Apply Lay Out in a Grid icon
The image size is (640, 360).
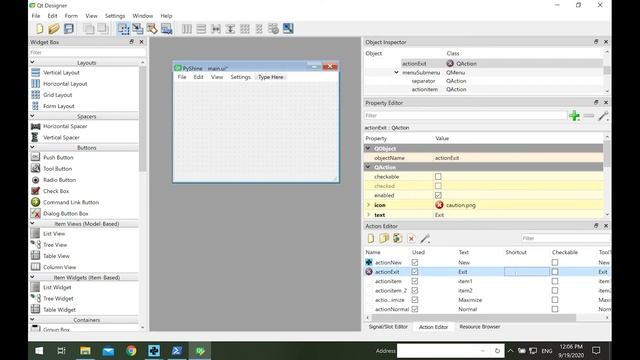click(245, 29)
